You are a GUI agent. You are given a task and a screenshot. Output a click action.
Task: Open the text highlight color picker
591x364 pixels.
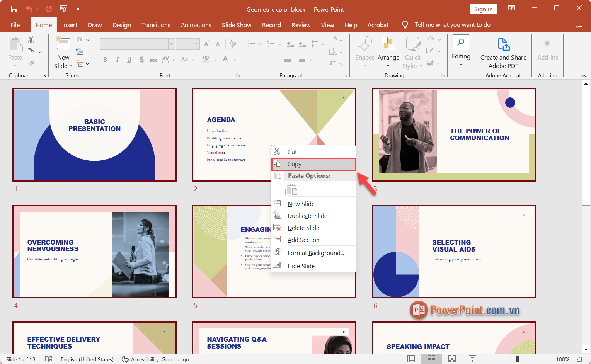tap(209, 60)
